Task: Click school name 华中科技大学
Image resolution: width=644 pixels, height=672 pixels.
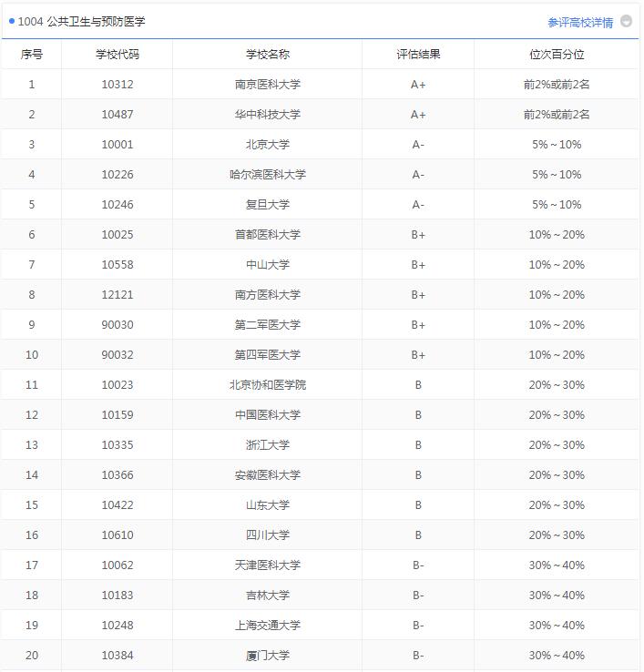Action: tap(268, 115)
